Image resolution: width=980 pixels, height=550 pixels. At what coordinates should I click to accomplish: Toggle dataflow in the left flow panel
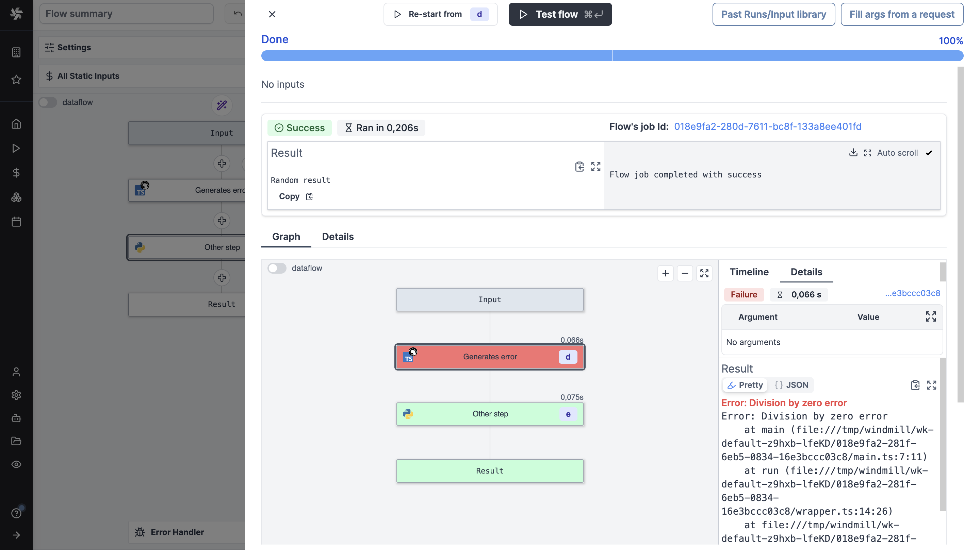click(x=48, y=102)
